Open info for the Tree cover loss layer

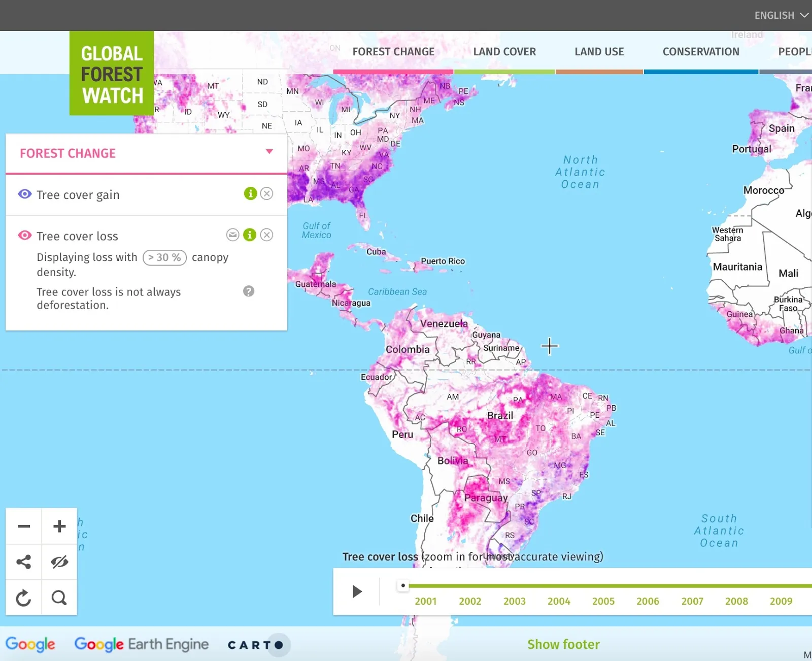(x=249, y=235)
